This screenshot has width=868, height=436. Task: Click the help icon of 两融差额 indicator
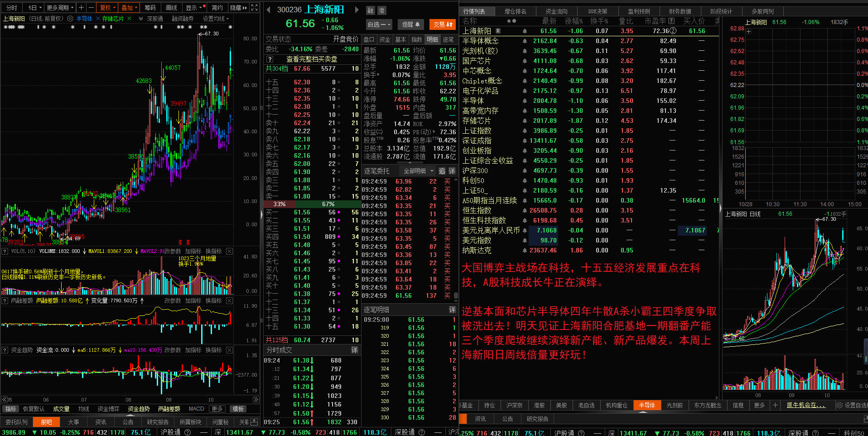pos(5,300)
